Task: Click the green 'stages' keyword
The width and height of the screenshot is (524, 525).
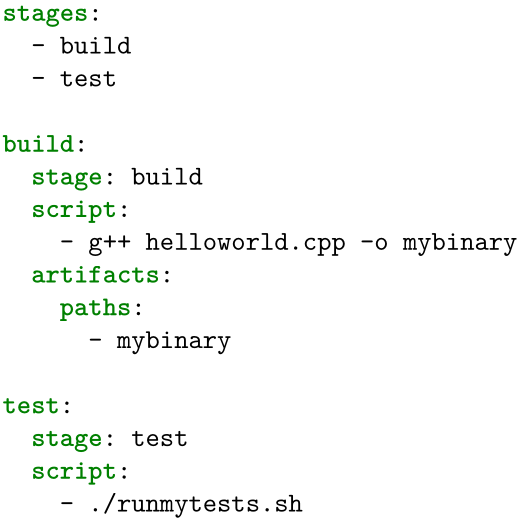Action: click(45, 16)
